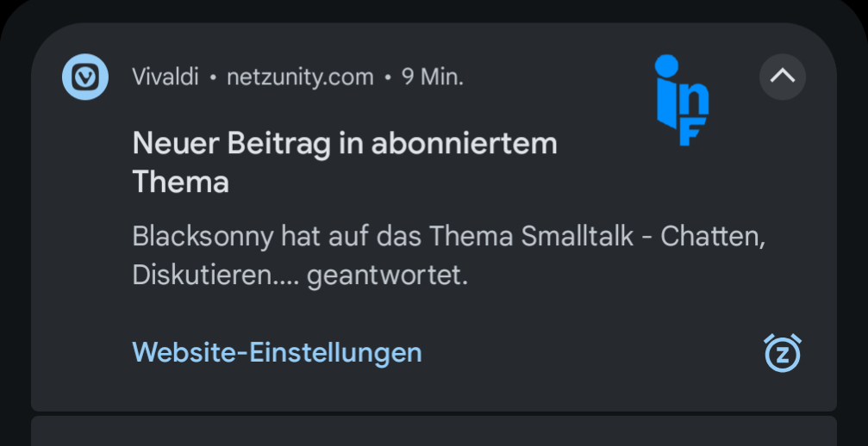The image size is (868, 446).
Task: Click the letter "F" in the INF logo
Action: (x=692, y=131)
